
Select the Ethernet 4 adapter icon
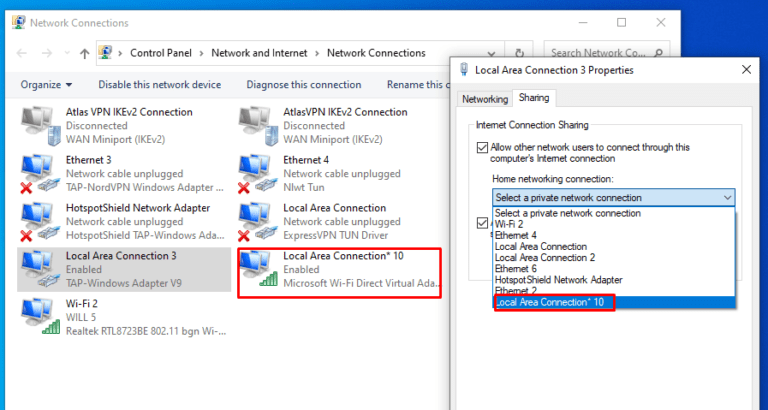coord(258,173)
